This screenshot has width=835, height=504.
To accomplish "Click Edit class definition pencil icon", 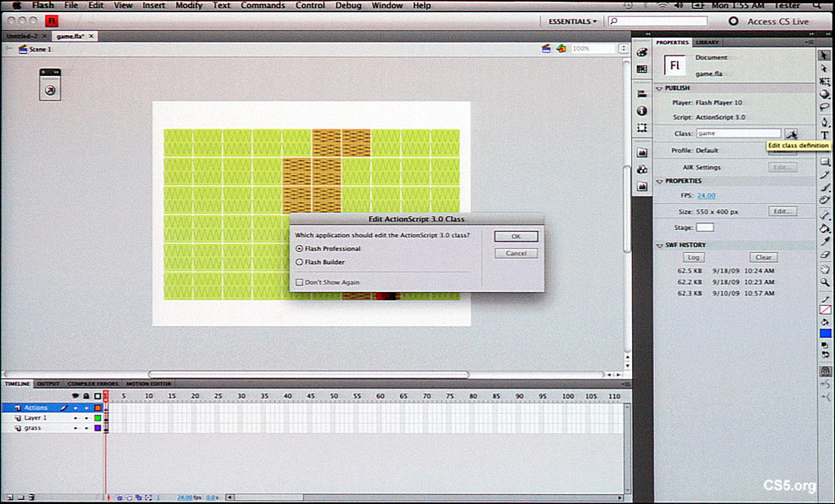I will 791,133.
